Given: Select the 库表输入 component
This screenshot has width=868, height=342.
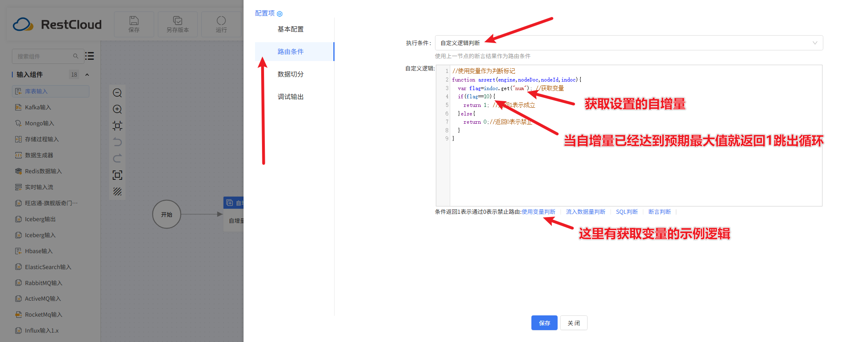Looking at the screenshot, I should 50,91.
